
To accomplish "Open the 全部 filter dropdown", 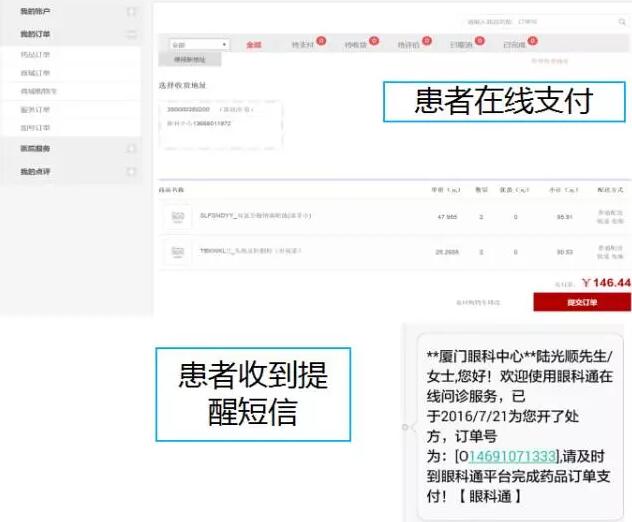I will tap(199, 45).
